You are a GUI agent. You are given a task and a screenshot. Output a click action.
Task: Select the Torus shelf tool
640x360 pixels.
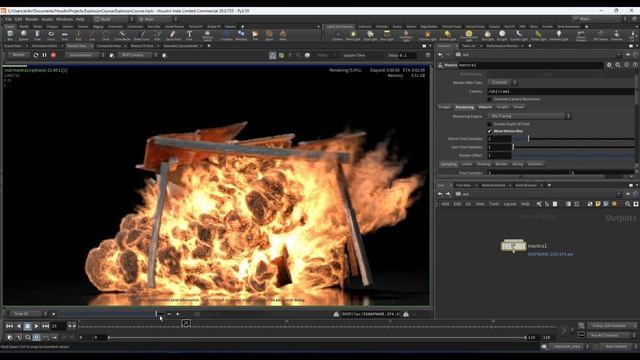click(51, 36)
